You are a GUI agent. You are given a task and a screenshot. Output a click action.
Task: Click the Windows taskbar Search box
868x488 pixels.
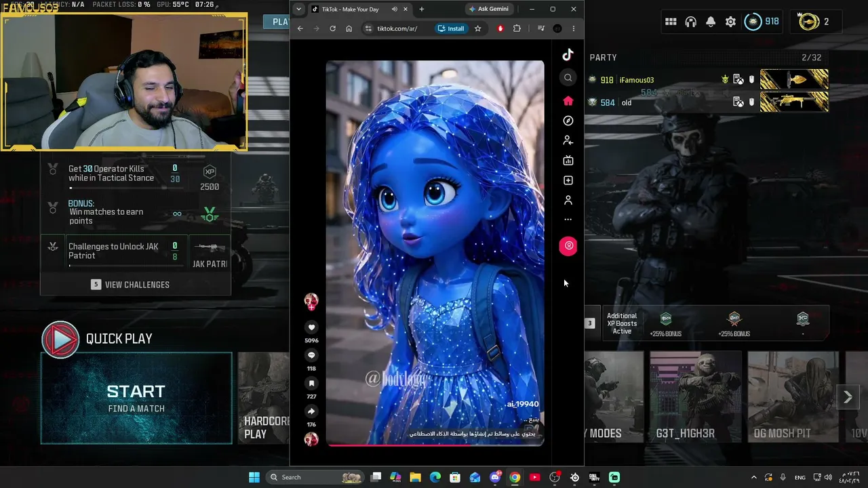click(x=316, y=477)
